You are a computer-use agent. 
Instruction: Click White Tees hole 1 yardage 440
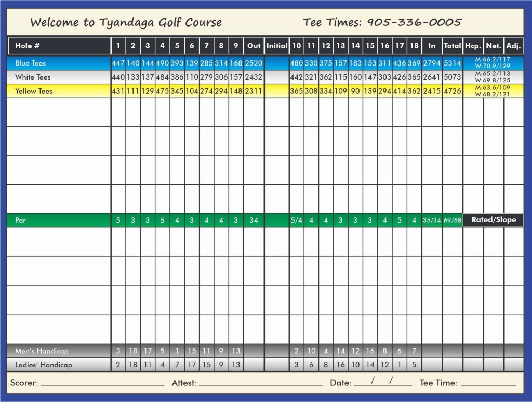[118, 77]
